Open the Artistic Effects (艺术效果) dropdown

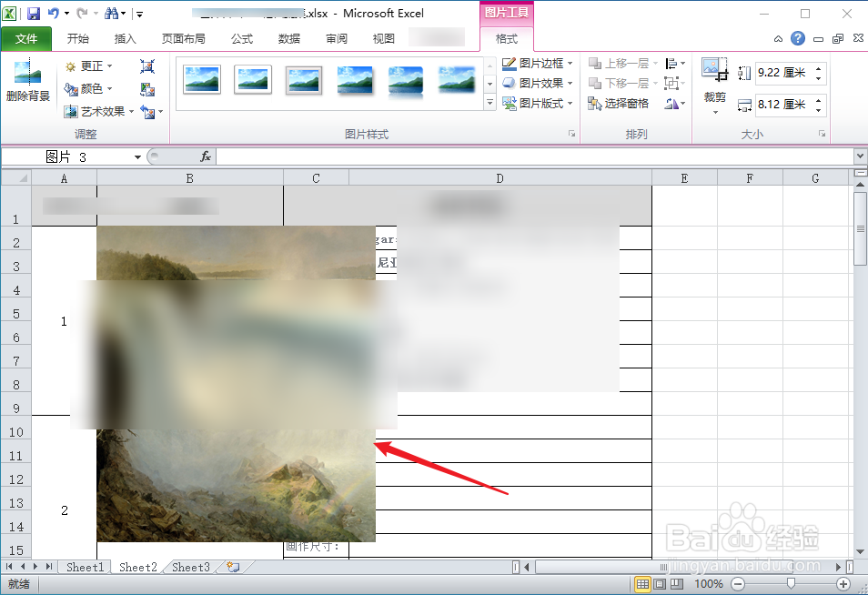100,111
